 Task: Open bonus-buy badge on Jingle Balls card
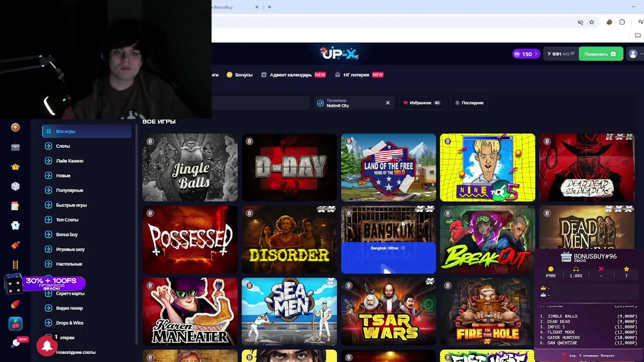click(150, 141)
